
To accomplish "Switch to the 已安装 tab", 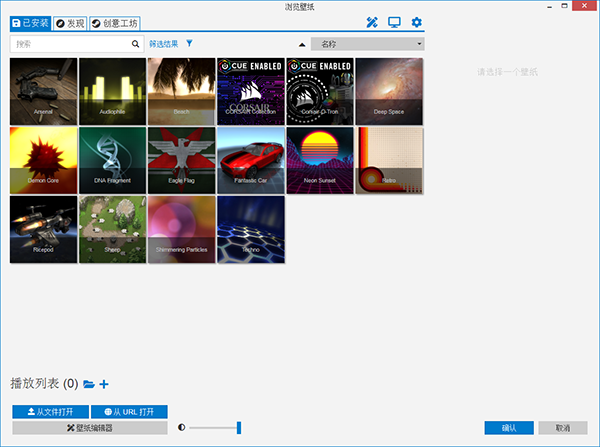I will pos(29,23).
